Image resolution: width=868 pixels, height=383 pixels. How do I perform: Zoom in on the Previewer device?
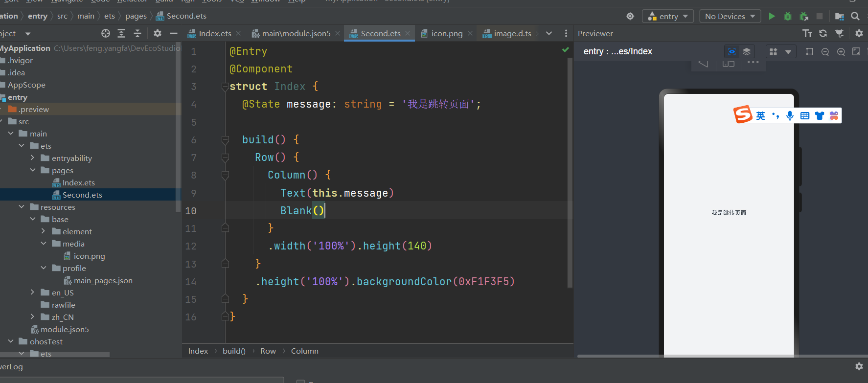click(x=841, y=52)
